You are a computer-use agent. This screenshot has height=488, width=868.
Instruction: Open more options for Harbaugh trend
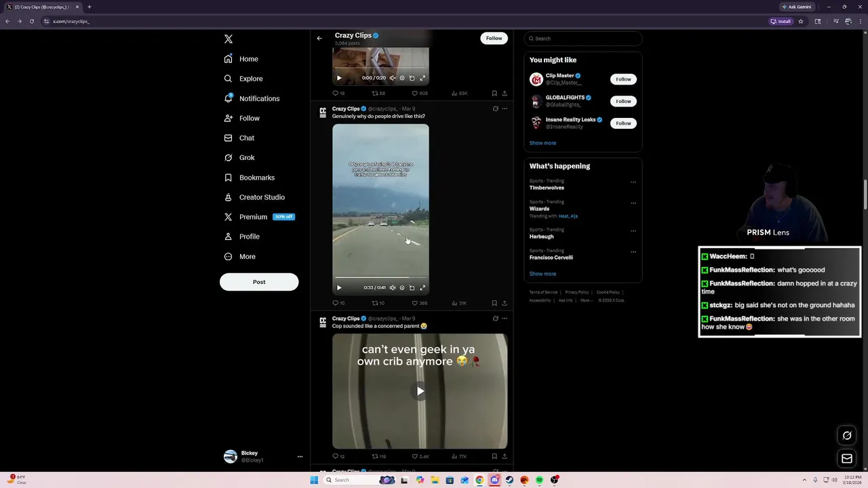click(633, 230)
